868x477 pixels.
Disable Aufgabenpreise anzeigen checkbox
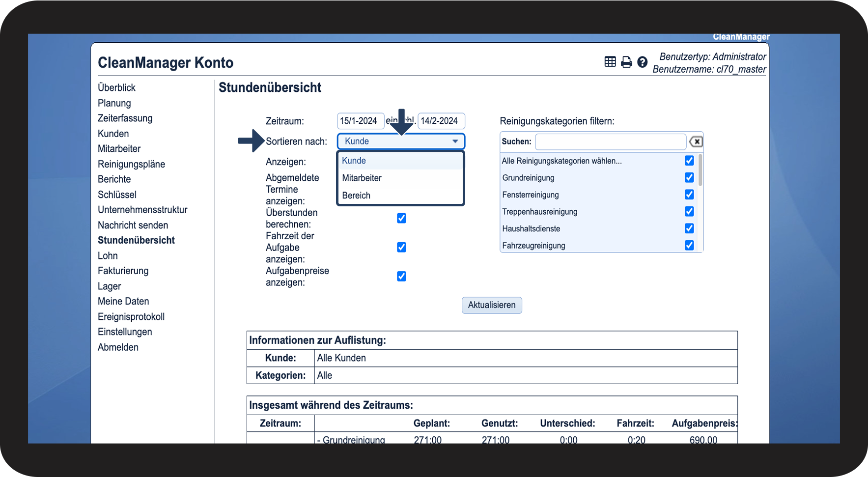tap(401, 276)
